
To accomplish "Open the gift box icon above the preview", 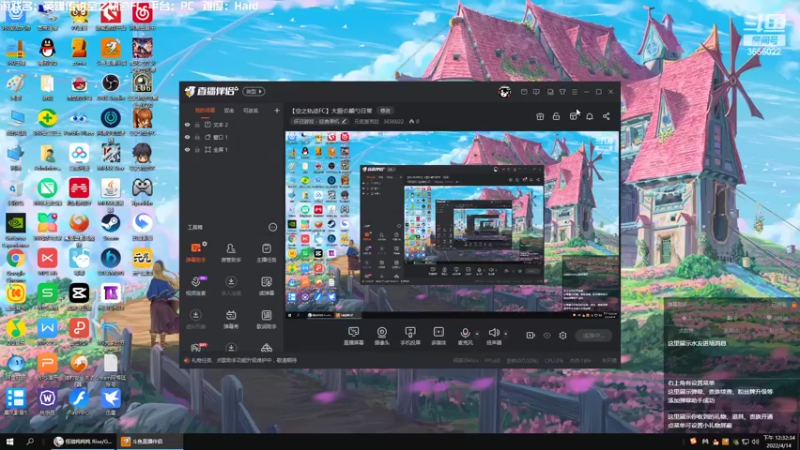I will pyautogui.click(x=540, y=116).
